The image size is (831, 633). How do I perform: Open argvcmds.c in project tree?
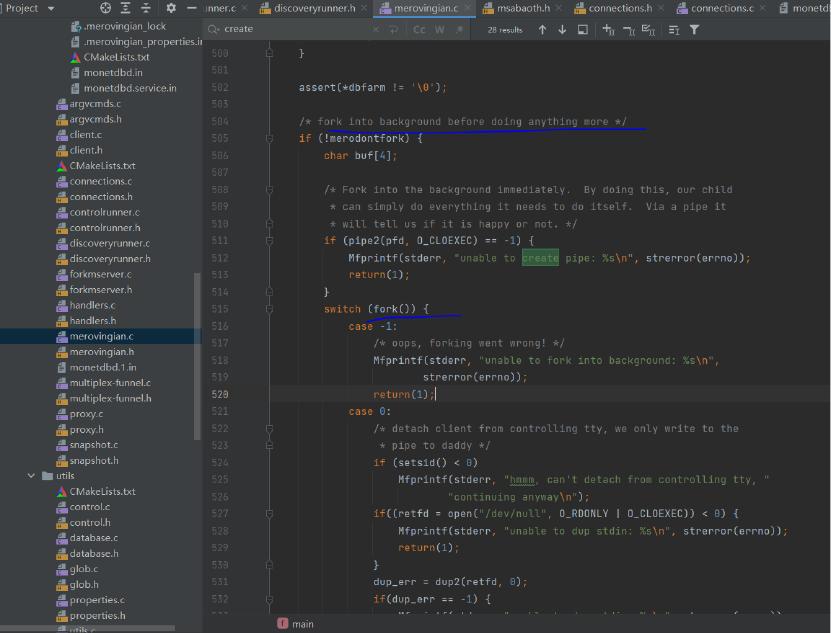click(95, 103)
